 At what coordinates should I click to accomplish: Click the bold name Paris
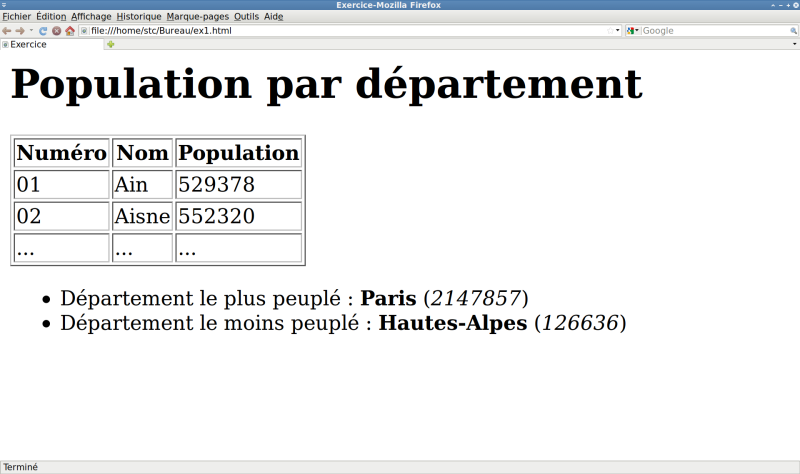point(388,298)
